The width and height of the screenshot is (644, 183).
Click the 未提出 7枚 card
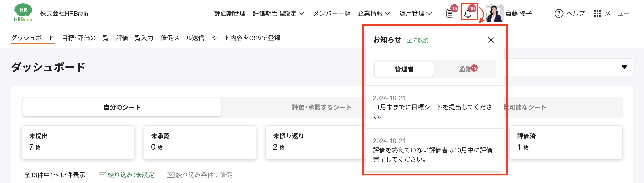[78, 142]
